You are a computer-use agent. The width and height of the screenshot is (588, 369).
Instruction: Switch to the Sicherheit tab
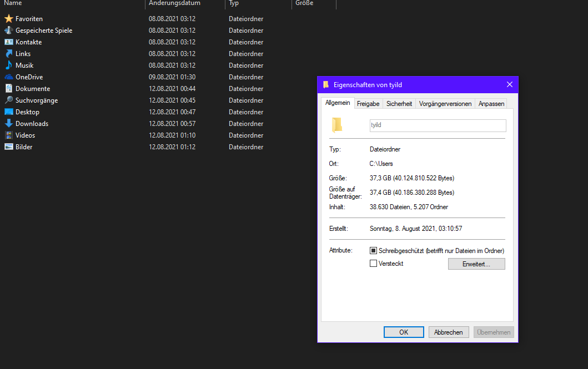click(399, 104)
